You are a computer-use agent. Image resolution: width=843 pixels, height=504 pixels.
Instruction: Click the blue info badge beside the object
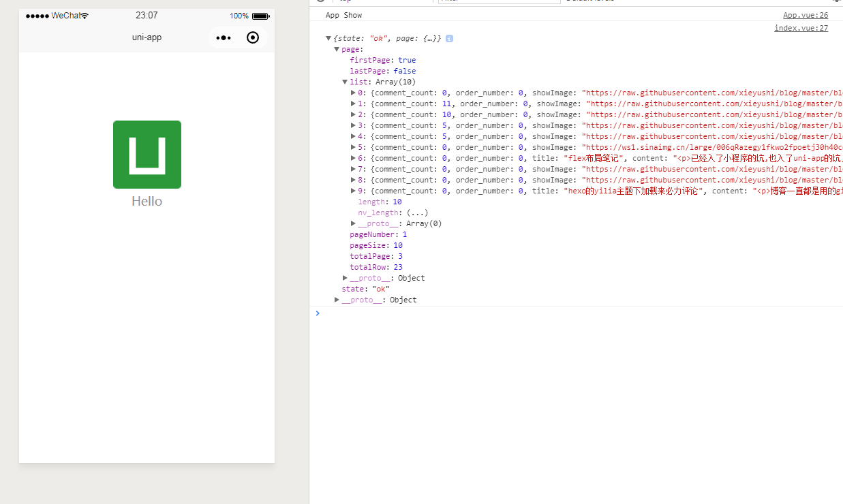pos(449,39)
